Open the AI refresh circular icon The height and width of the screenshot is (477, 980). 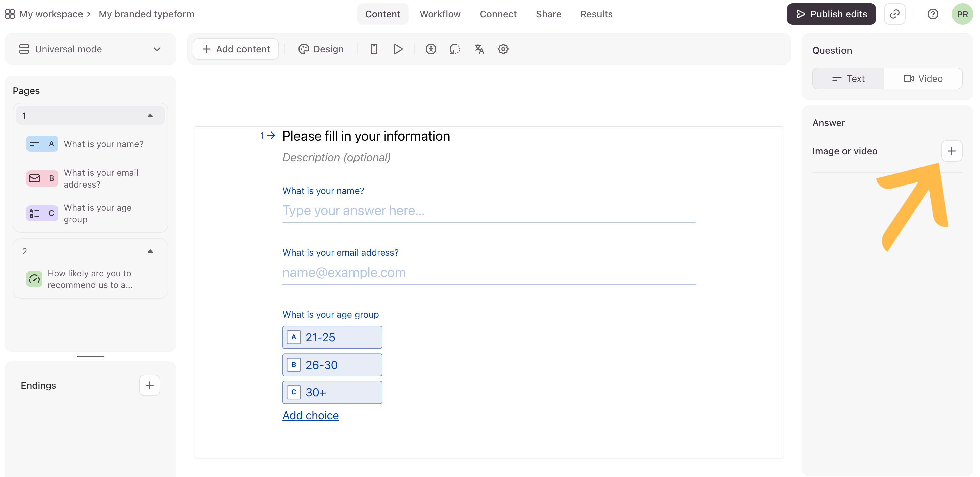pyautogui.click(x=455, y=49)
